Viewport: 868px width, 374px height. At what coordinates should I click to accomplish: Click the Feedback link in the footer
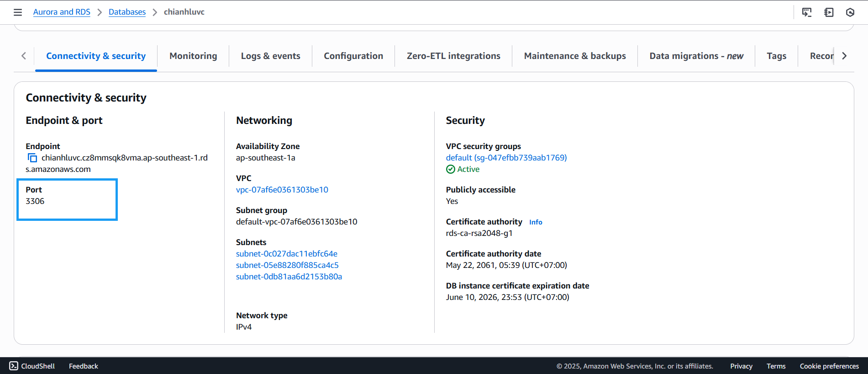point(84,366)
